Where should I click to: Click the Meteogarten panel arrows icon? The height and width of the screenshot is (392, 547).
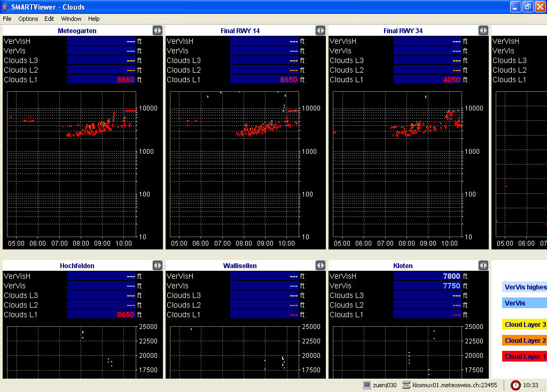[157, 30]
